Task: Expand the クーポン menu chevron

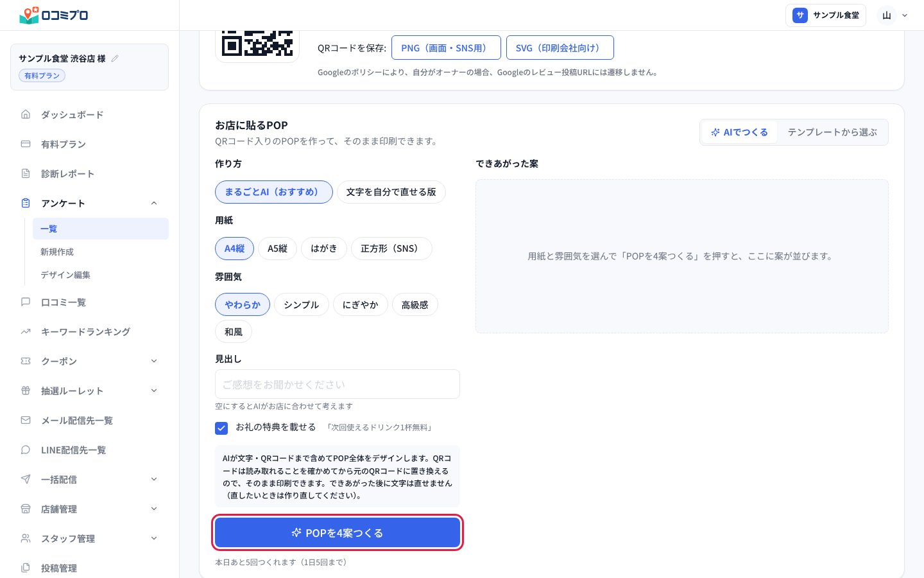Action: (154, 361)
